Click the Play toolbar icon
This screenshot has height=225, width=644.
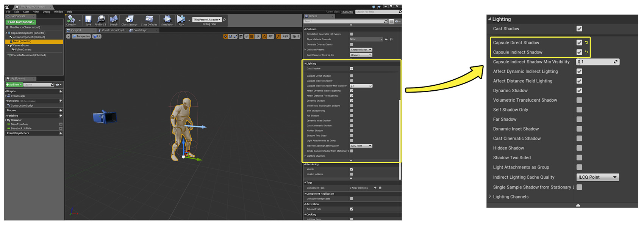click(x=181, y=19)
